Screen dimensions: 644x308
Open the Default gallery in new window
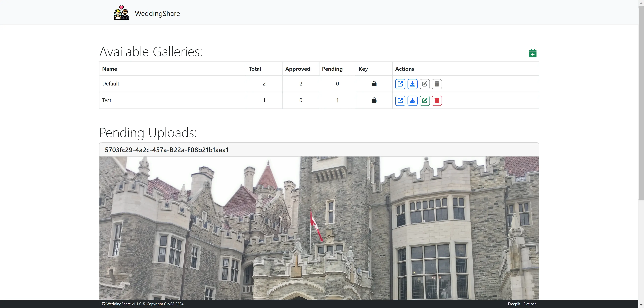tap(400, 84)
